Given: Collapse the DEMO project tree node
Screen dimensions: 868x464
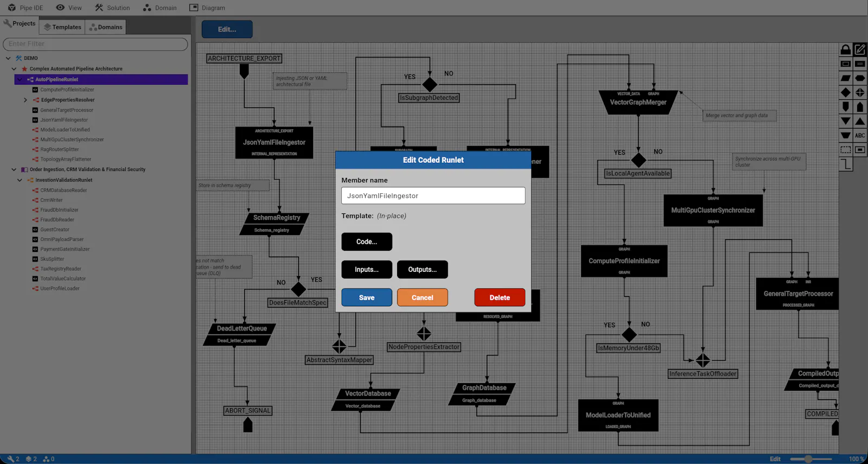Looking at the screenshot, I should [x=8, y=58].
